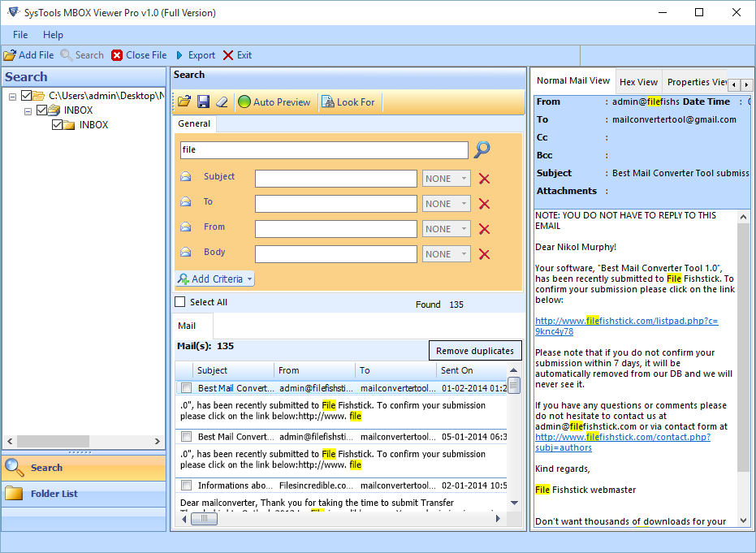
Task: Sort results by Subject column
Action: point(234,370)
